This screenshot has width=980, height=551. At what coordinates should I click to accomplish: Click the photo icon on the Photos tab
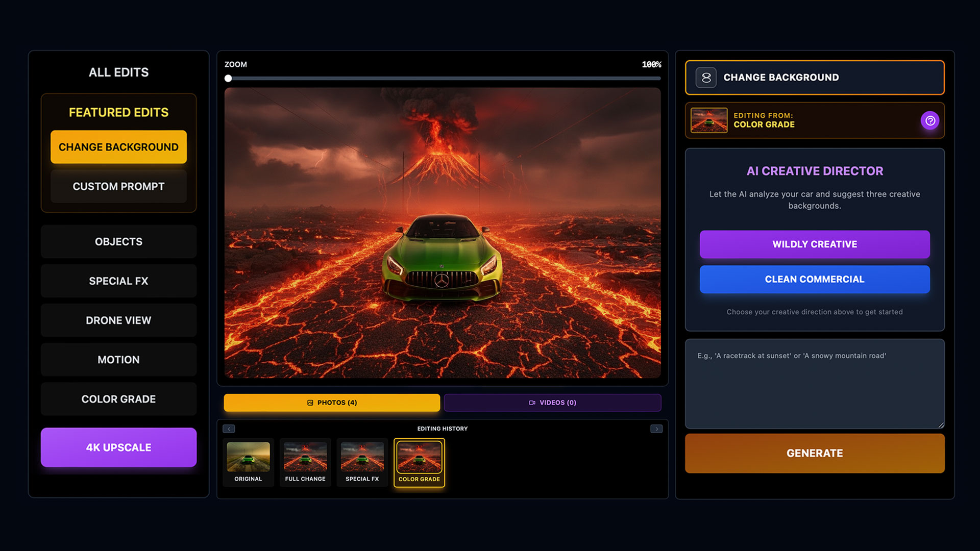(310, 403)
